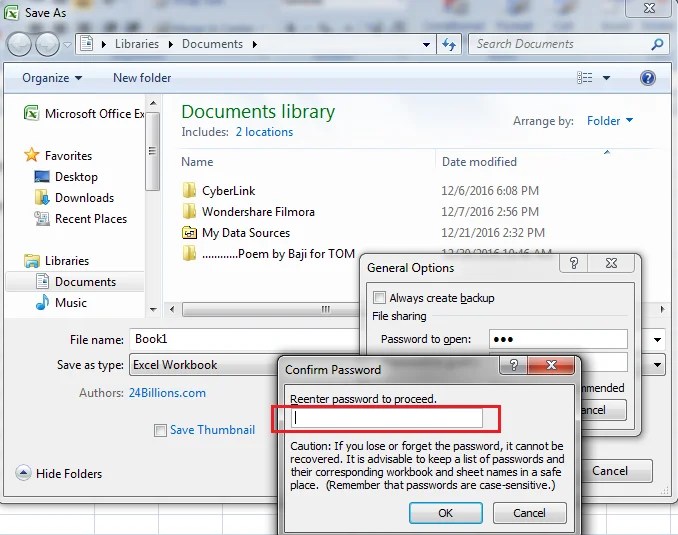This screenshot has width=678, height=535.
Task: Click the 24Billions.com author link
Action: 167,393
